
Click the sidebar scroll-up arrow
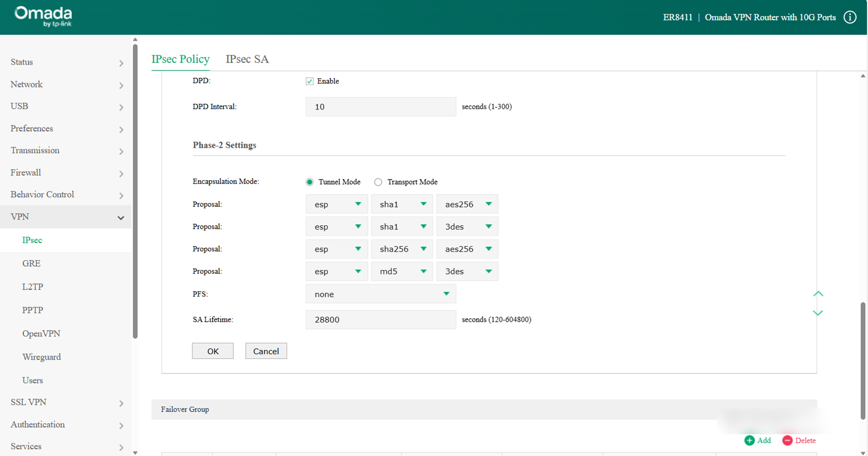(x=135, y=40)
